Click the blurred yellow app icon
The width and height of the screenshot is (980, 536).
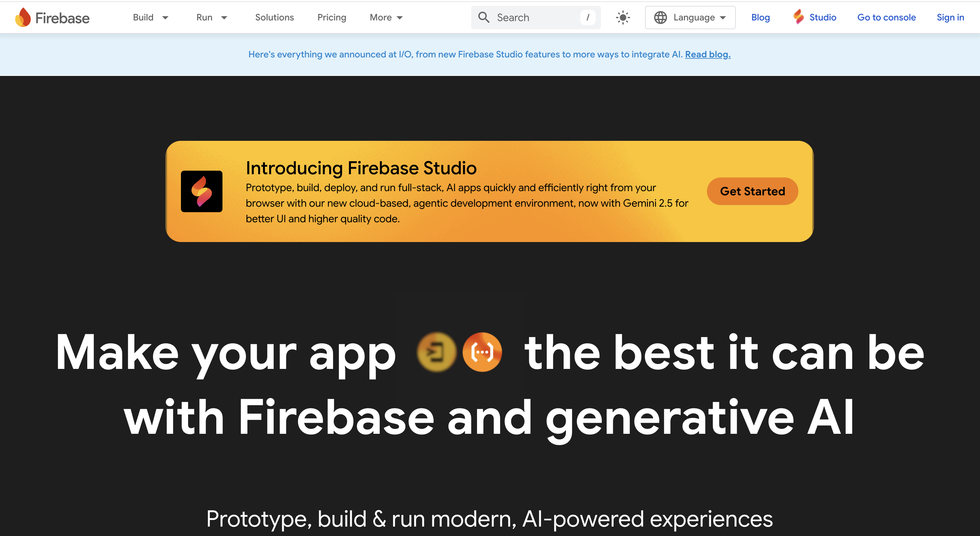click(x=436, y=352)
